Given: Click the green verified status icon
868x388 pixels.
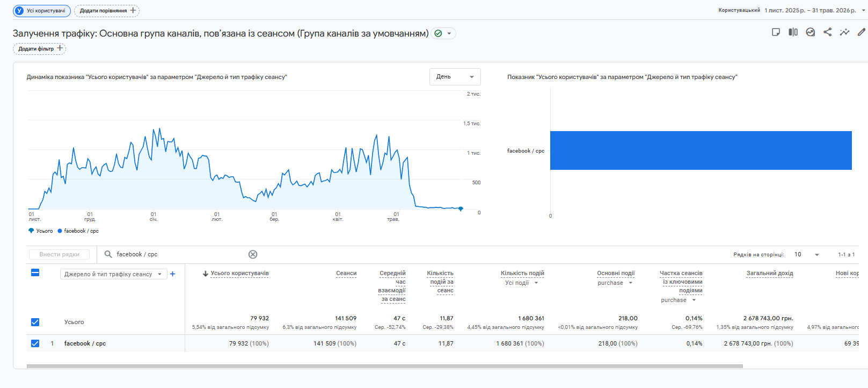Looking at the screenshot, I should [x=438, y=33].
